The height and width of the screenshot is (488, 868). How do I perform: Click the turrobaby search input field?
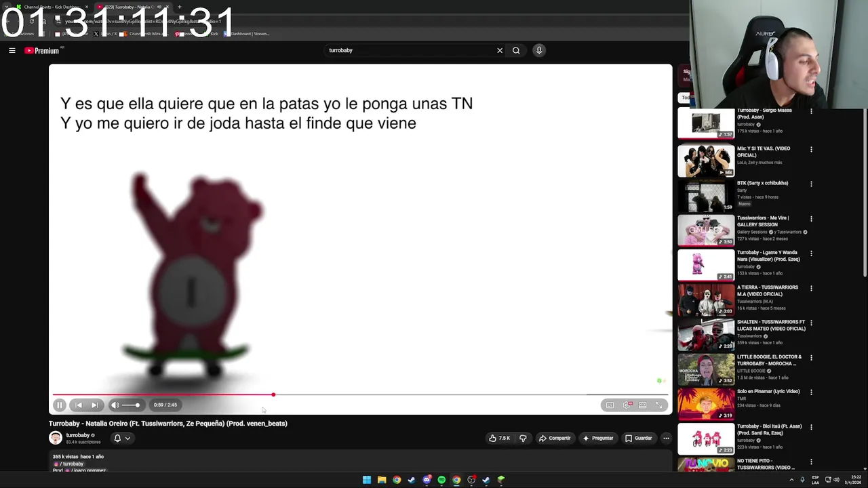[x=410, y=50]
